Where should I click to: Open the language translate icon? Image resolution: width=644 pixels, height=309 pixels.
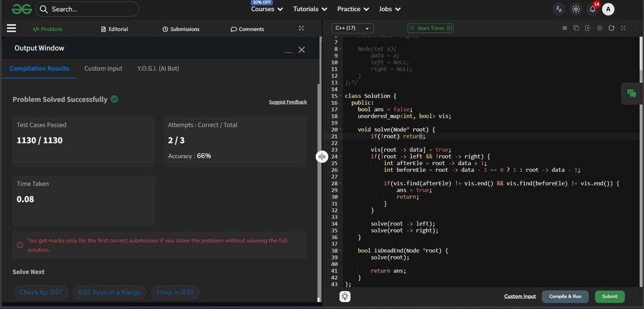tap(559, 9)
